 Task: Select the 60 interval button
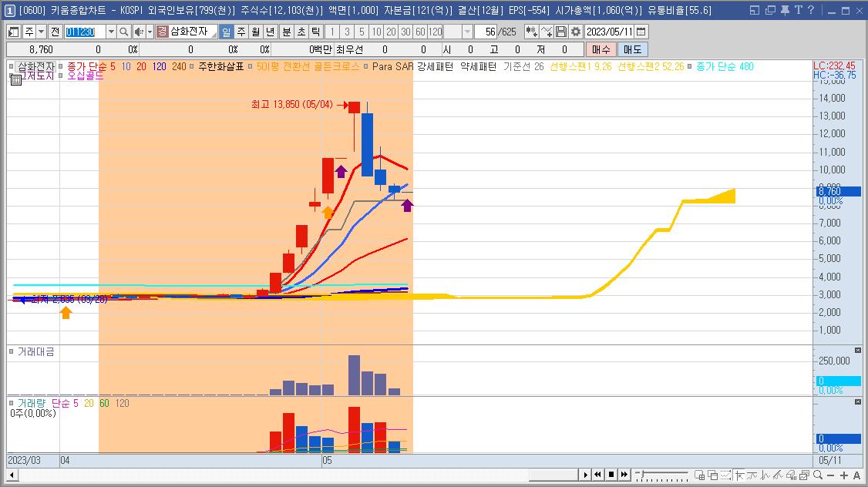coord(421,32)
